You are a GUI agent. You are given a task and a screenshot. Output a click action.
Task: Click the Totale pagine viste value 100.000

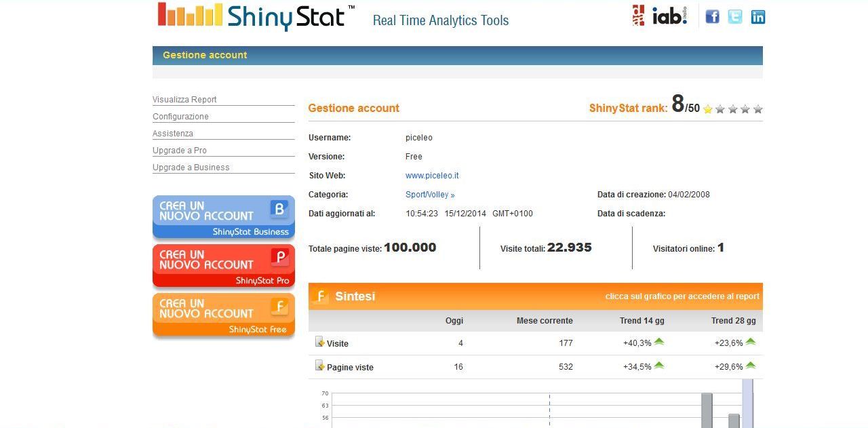410,248
